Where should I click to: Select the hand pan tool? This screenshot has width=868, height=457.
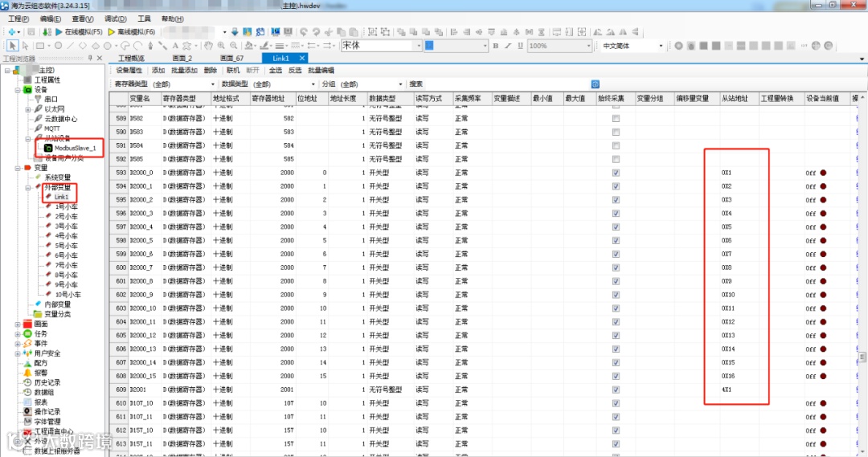(208, 46)
